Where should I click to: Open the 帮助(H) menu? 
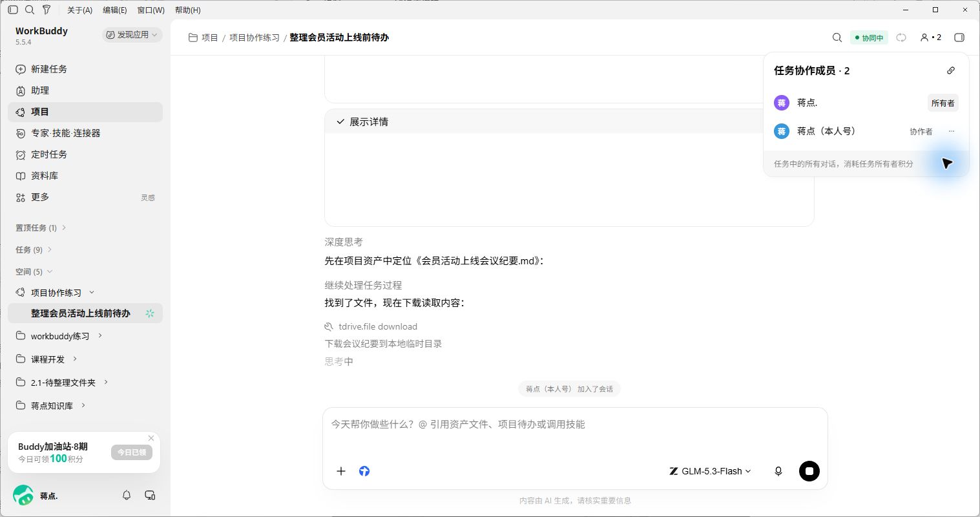pos(188,10)
